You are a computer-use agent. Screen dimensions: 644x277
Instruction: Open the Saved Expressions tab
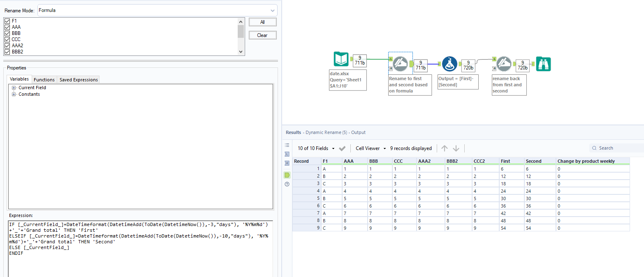pyautogui.click(x=79, y=80)
